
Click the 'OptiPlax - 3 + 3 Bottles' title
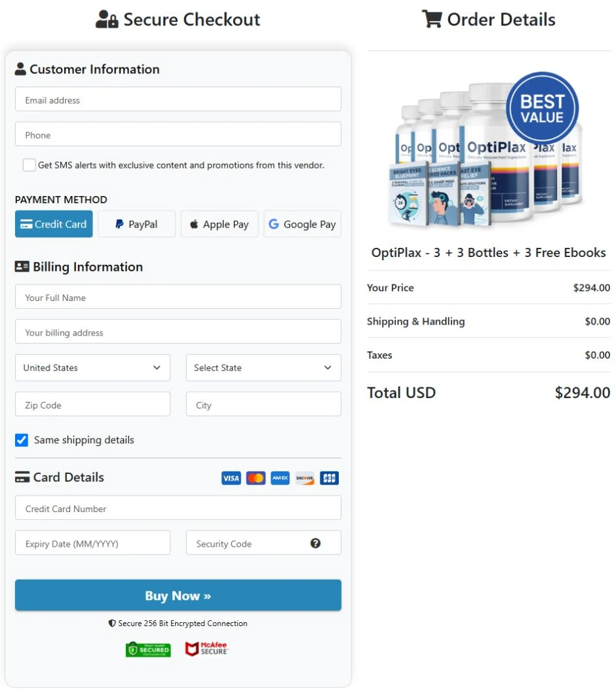point(488,252)
